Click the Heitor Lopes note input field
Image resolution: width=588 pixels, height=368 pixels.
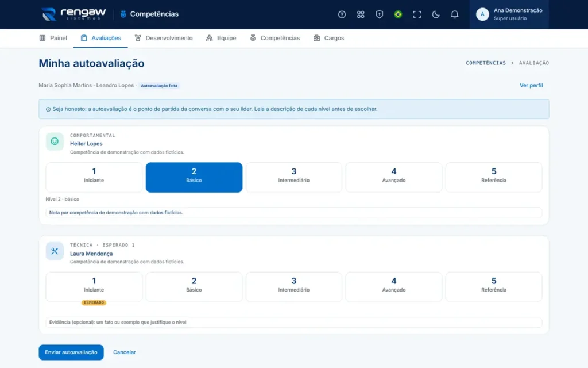[x=293, y=213]
